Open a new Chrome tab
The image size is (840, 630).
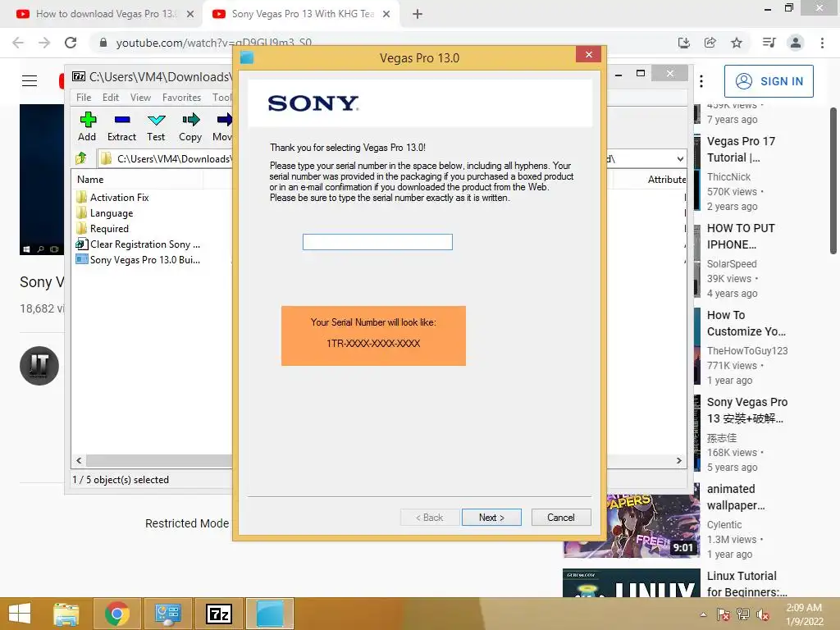point(418,14)
